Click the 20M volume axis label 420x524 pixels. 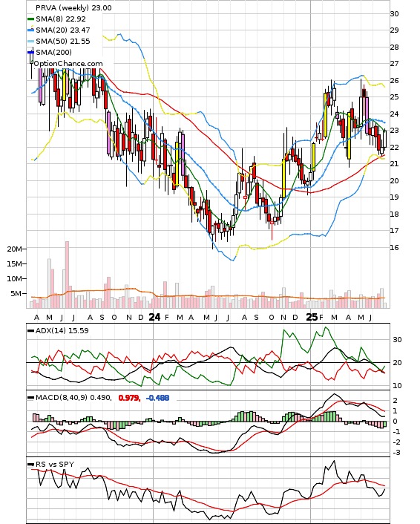14,249
